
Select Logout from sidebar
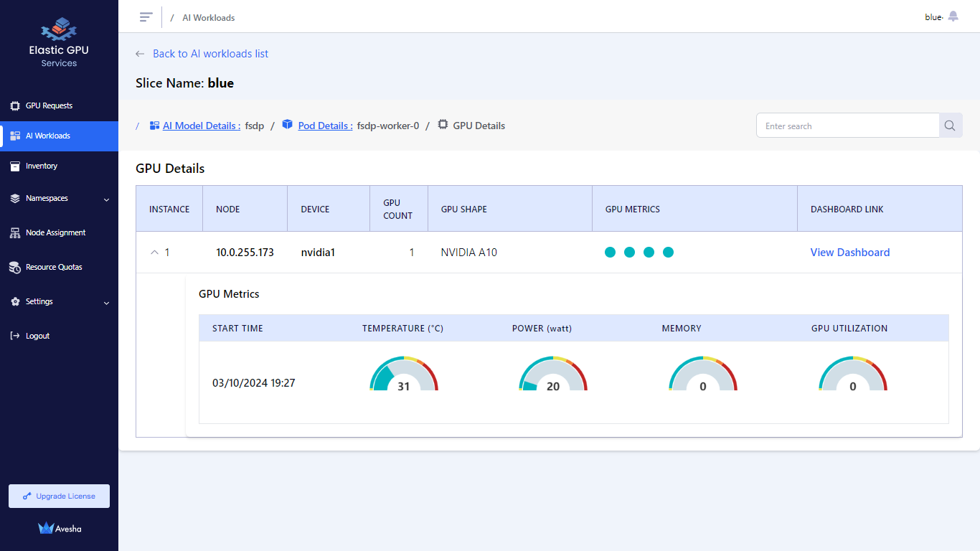pyautogui.click(x=59, y=336)
